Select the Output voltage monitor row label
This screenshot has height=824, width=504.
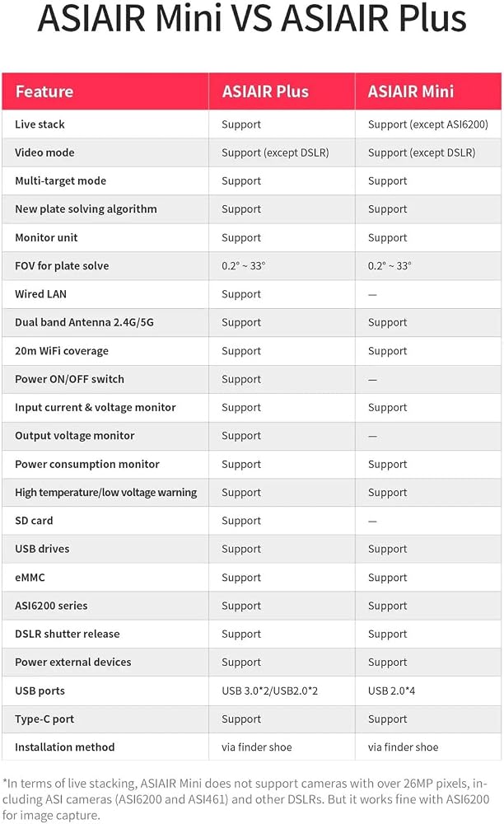(75, 436)
